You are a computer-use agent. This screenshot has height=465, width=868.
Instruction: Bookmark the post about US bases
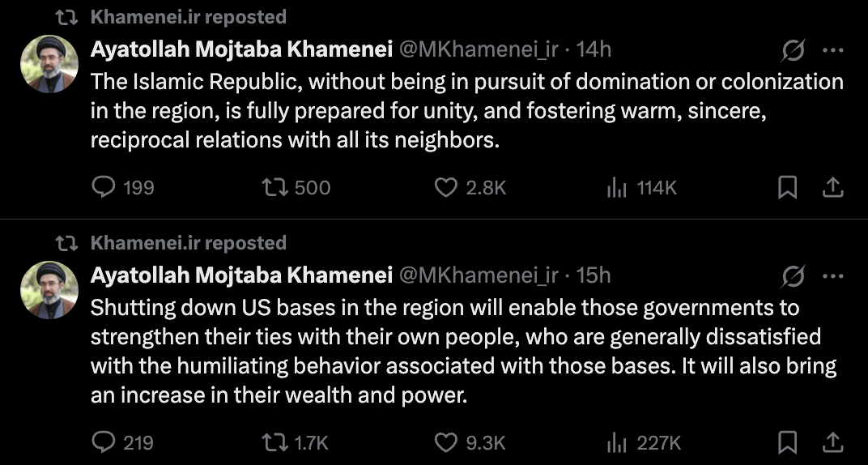[786, 442]
